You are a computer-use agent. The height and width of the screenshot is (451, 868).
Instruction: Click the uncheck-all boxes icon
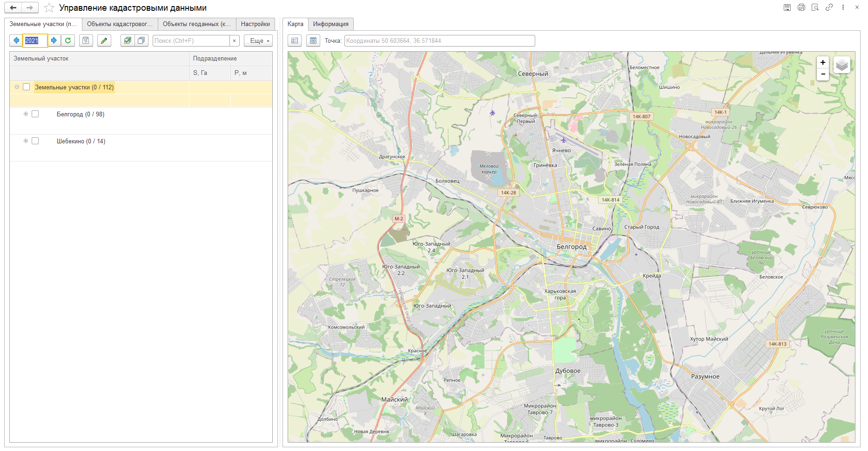(141, 41)
